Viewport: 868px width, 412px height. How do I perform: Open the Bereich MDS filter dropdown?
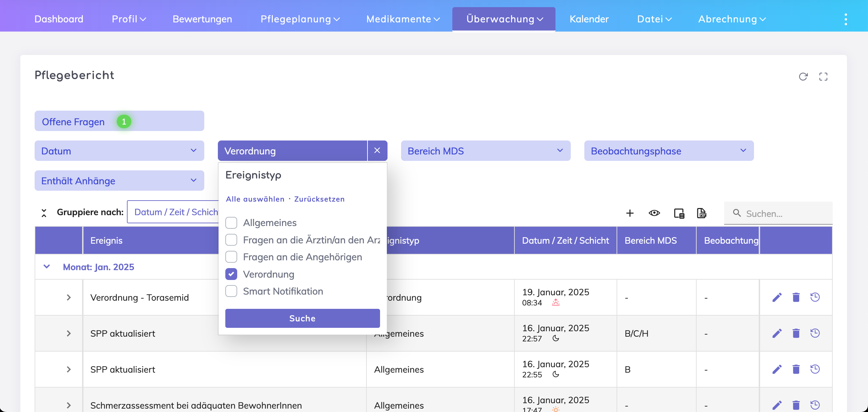point(485,151)
